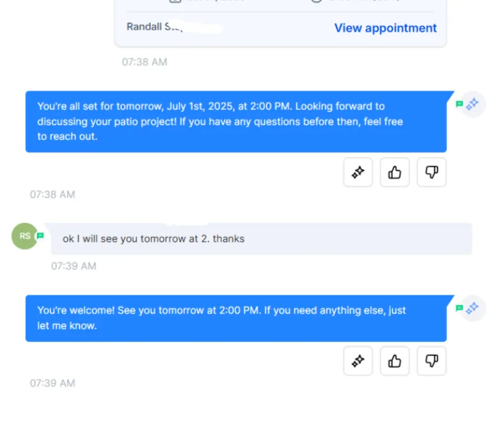Click green flag beside patio project message

click(x=459, y=104)
